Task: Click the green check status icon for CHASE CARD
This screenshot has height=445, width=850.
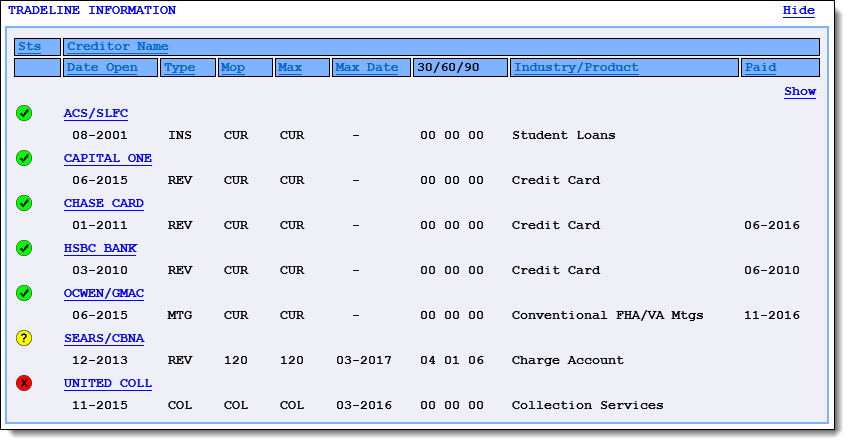Action: (24, 203)
